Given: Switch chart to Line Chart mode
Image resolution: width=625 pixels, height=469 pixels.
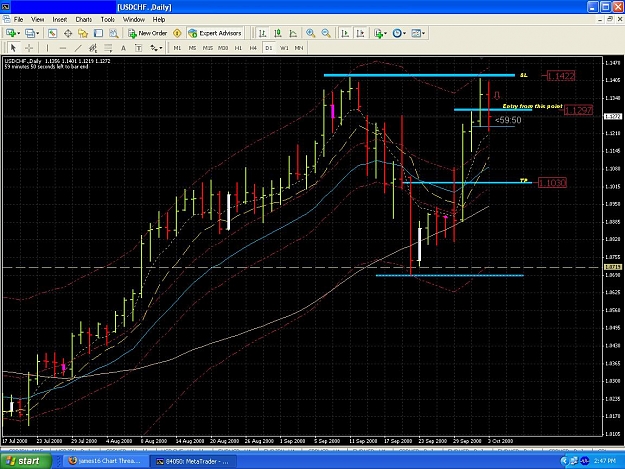Looking at the screenshot, I should tap(293, 33).
